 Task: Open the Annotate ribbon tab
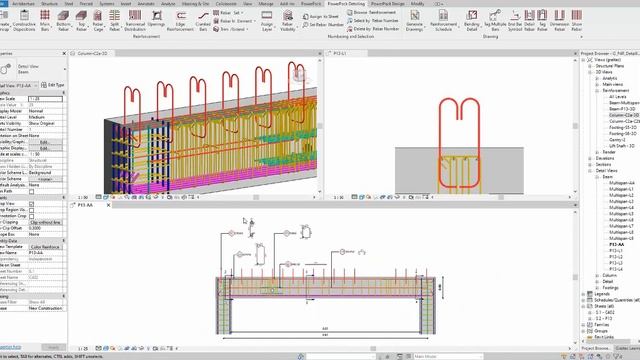point(146,4)
